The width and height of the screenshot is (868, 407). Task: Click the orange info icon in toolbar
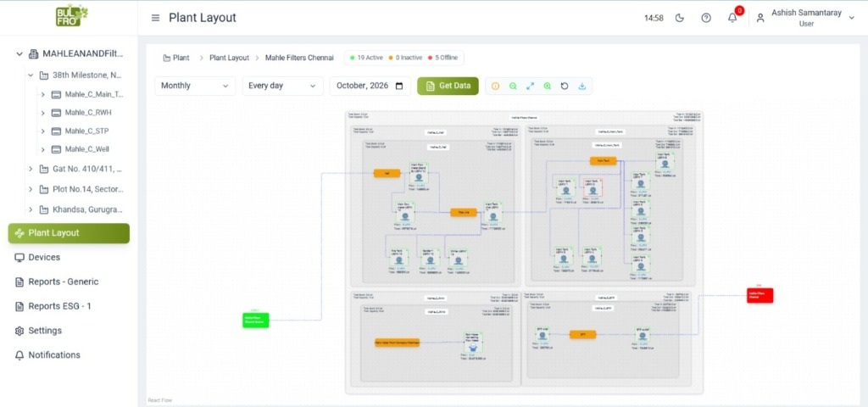495,86
